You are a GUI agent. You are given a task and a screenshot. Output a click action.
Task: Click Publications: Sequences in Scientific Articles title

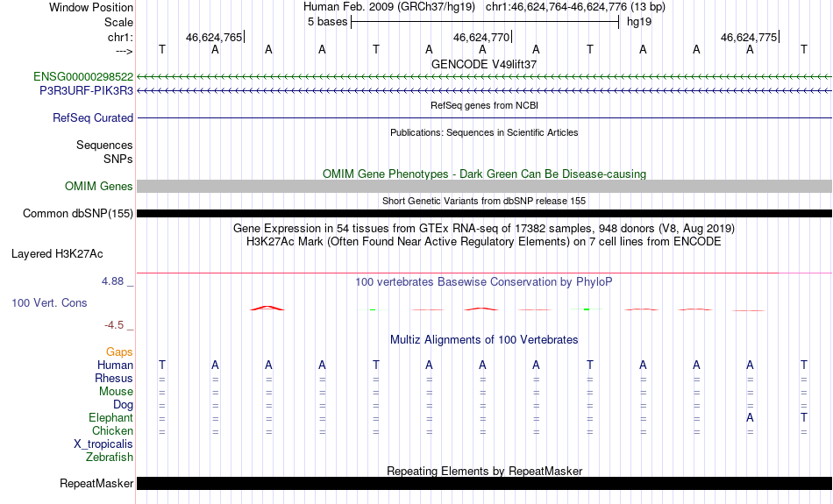point(484,132)
